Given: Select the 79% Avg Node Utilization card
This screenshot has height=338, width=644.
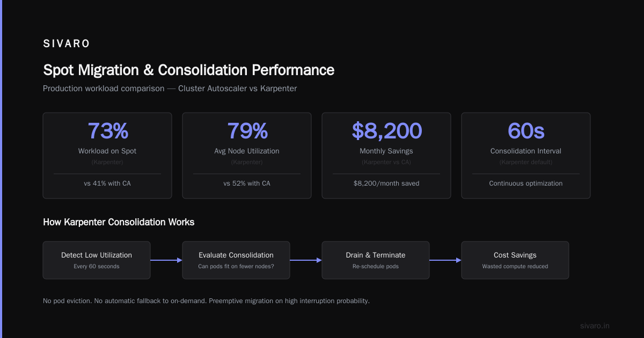Looking at the screenshot, I should 247,156.
